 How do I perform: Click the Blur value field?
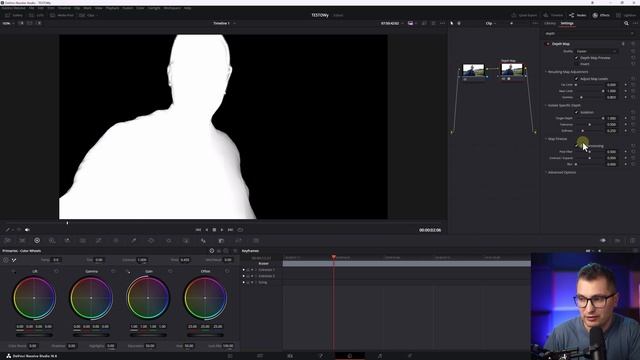tap(611, 164)
